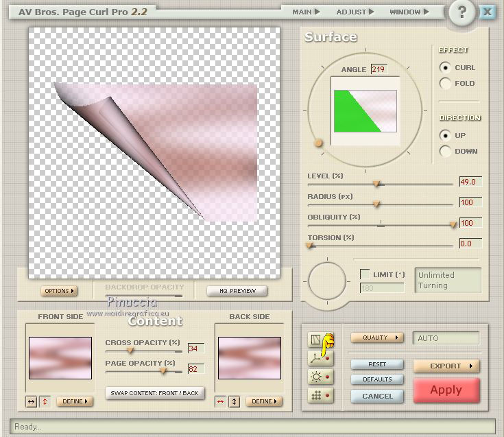Click the Ready... status bar text
Screen dimensions: 504x437
(x=28, y=427)
